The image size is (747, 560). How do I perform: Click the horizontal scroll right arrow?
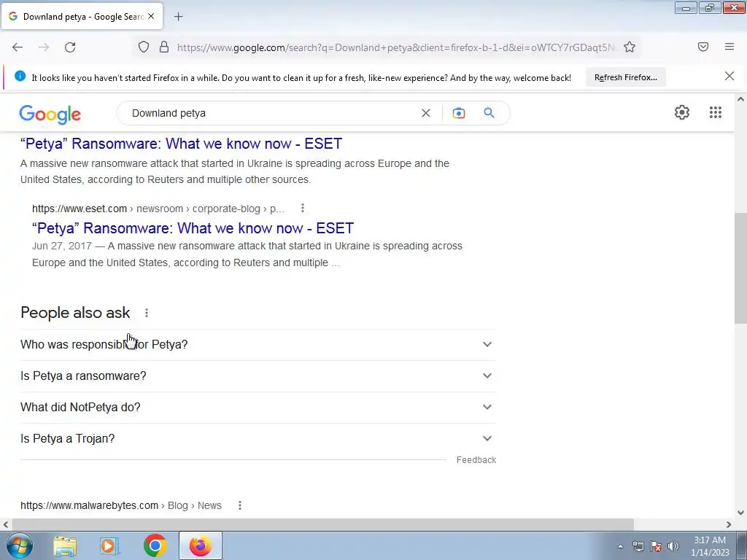tap(729, 524)
